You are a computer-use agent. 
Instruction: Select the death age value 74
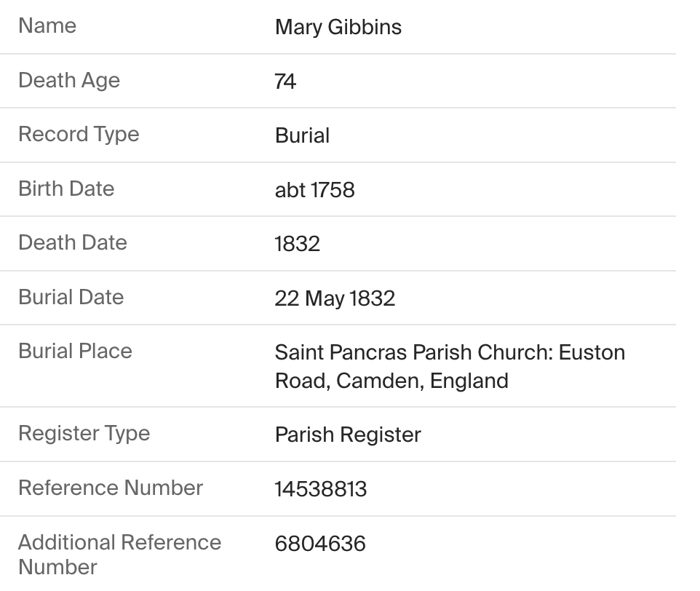(285, 82)
